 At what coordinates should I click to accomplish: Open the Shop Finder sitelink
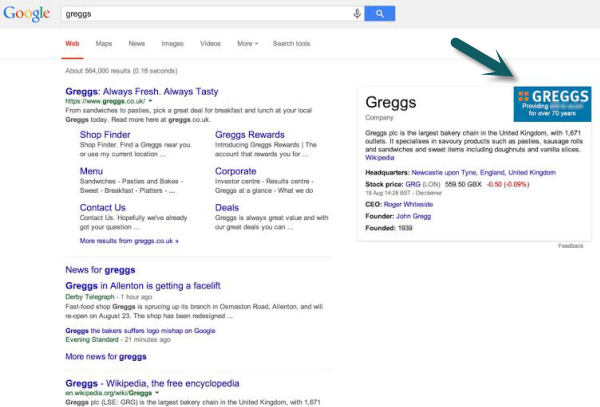click(105, 135)
